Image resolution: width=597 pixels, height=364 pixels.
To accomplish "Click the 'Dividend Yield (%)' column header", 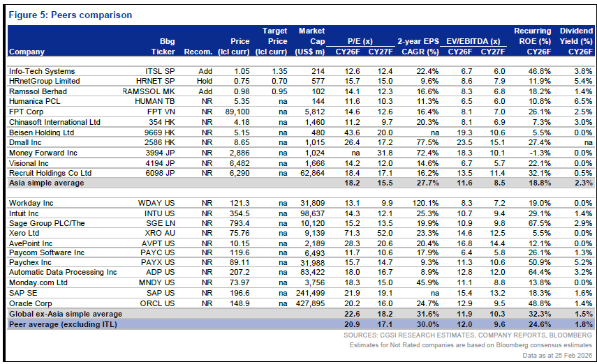I will tap(577, 42).
